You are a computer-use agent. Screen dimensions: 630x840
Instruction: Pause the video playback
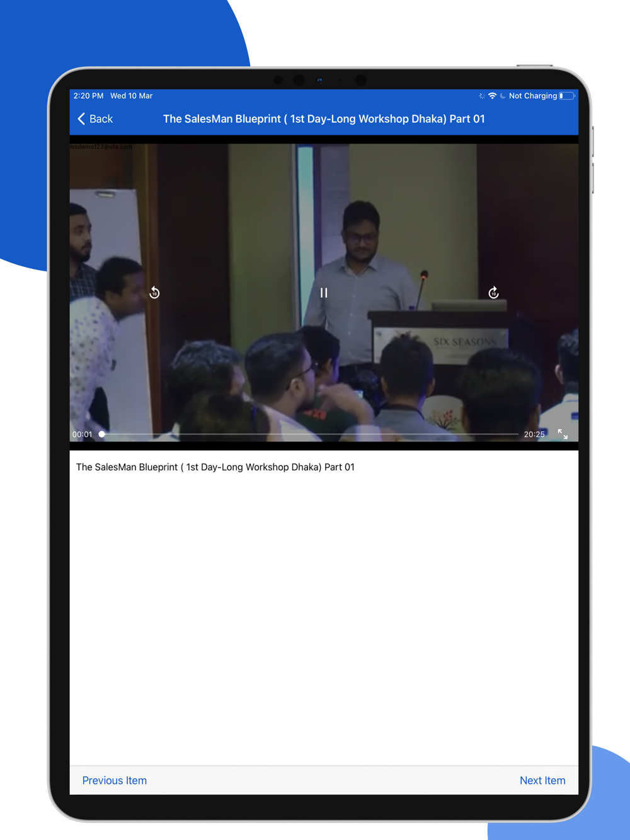(324, 293)
